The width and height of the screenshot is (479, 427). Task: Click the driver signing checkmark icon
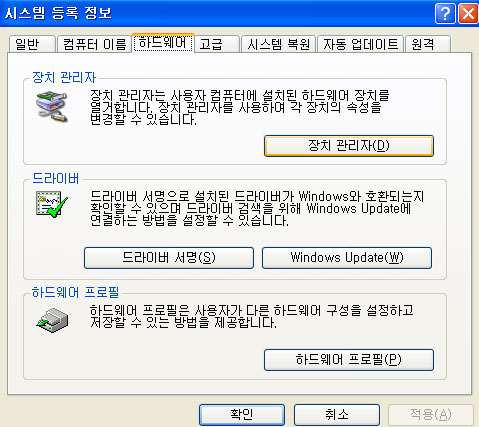52,204
